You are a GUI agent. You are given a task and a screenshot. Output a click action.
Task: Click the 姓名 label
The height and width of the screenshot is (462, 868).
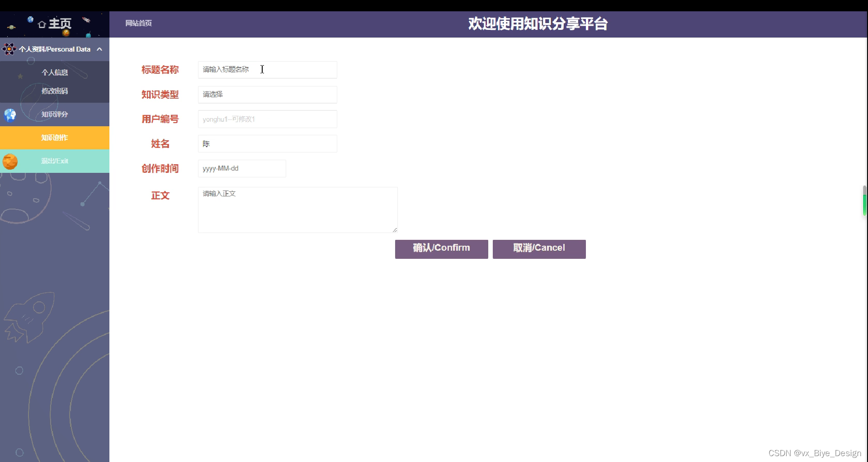pyautogui.click(x=160, y=144)
